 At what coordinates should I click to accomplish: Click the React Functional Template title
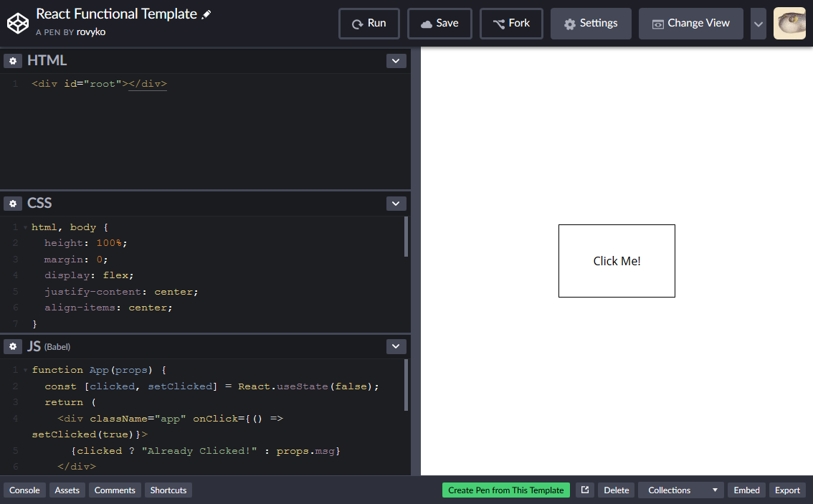click(117, 14)
